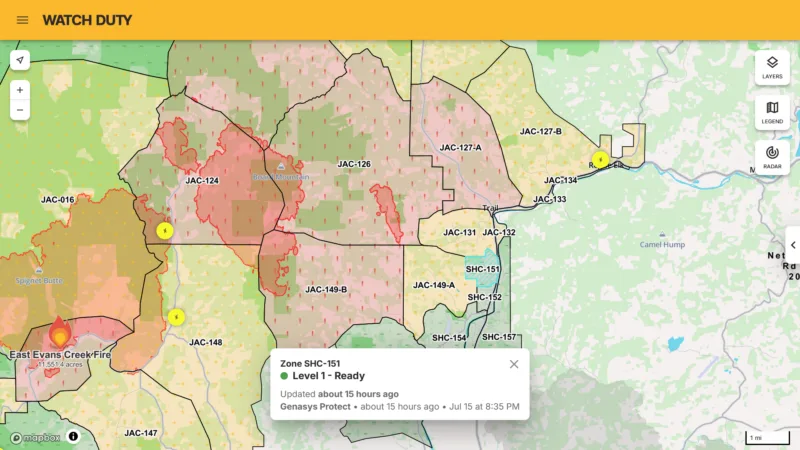Select zone label JAC-148

click(x=206, y=342)
